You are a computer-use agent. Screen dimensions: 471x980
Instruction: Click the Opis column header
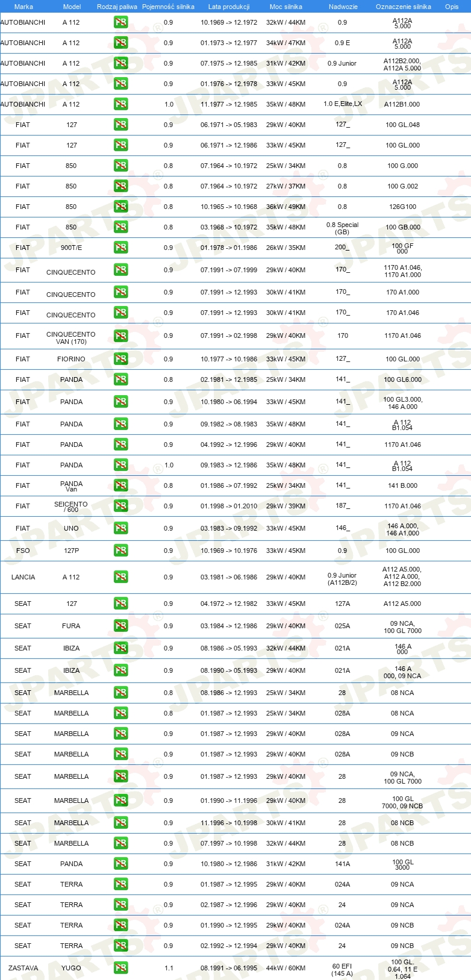pos(452,7)
